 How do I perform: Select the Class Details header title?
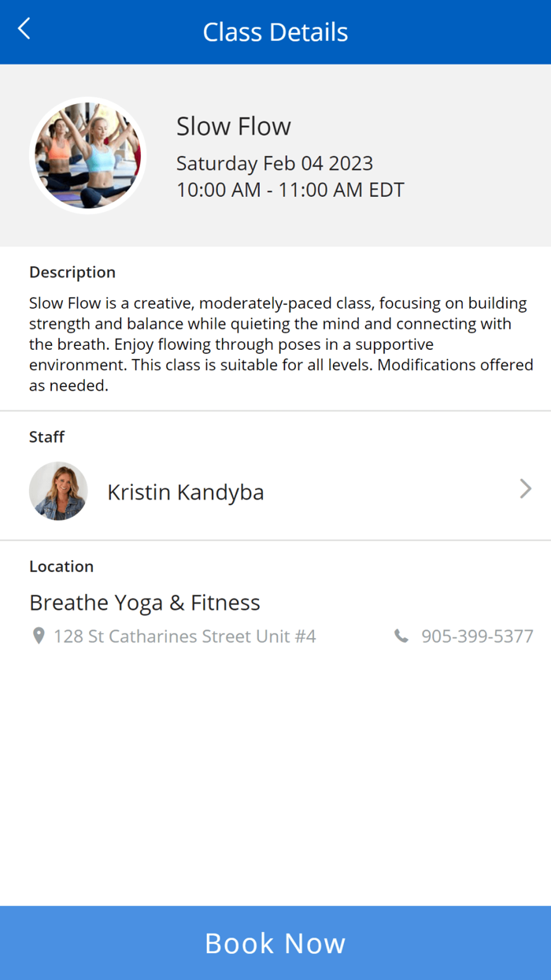click(275, 32)
